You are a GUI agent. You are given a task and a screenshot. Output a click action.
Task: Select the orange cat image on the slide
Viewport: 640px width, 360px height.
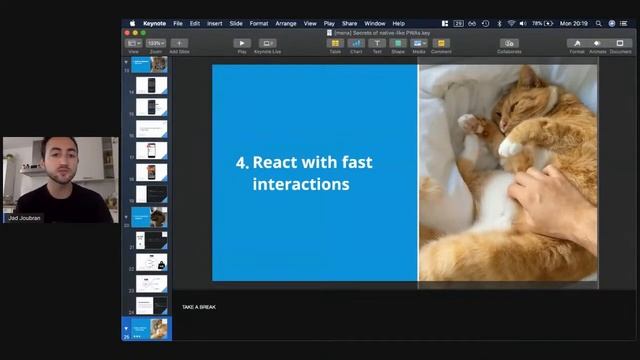pos(508,173)
